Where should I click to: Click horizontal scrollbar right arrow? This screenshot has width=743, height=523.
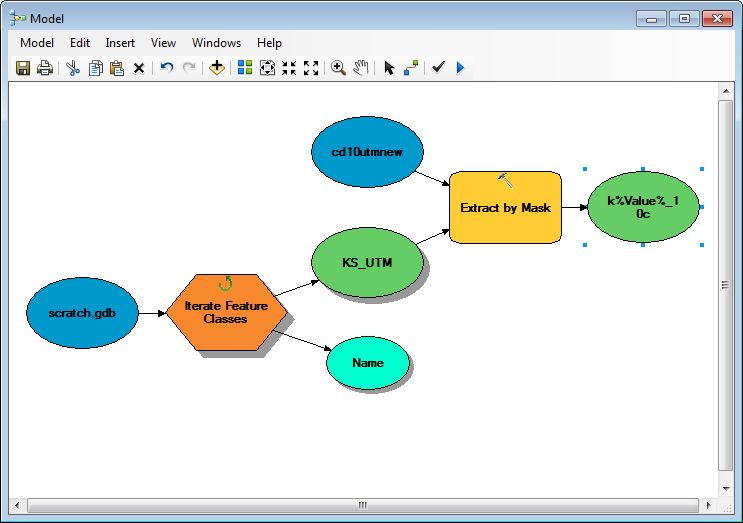click(x=708, y=505)
